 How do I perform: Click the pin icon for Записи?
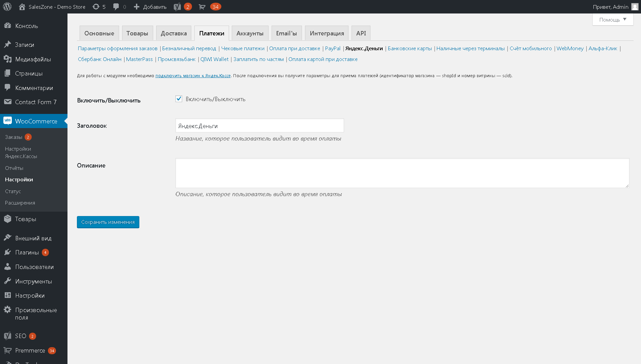pos(8,44)
